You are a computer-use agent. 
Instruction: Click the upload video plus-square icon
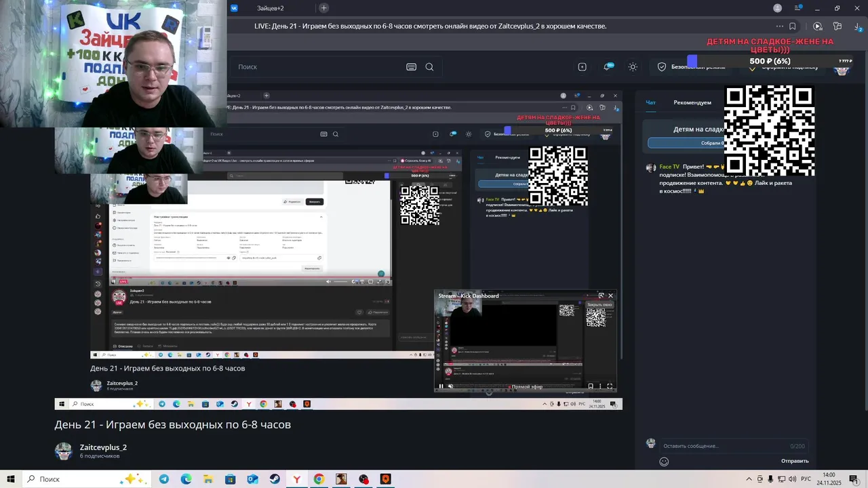tap(582, 66)
